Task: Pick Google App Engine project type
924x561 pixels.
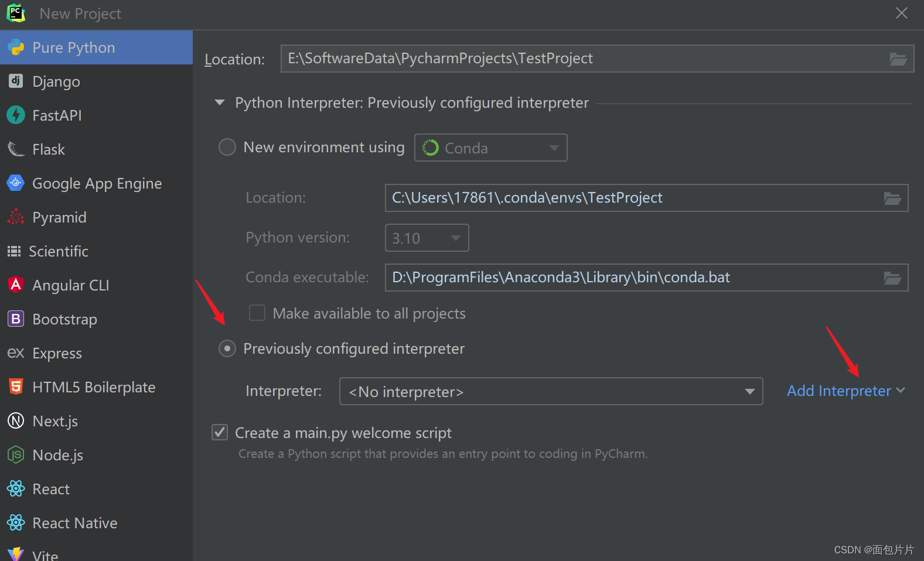Action: 96,183
